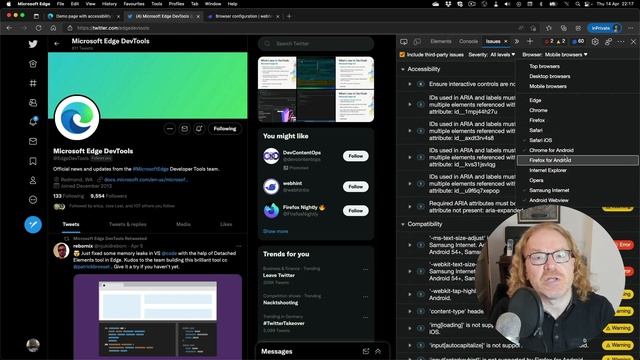Open the Notifications bell
Image resolution: width=640 pixels, height=360 pixels.
tap(33, 122)
